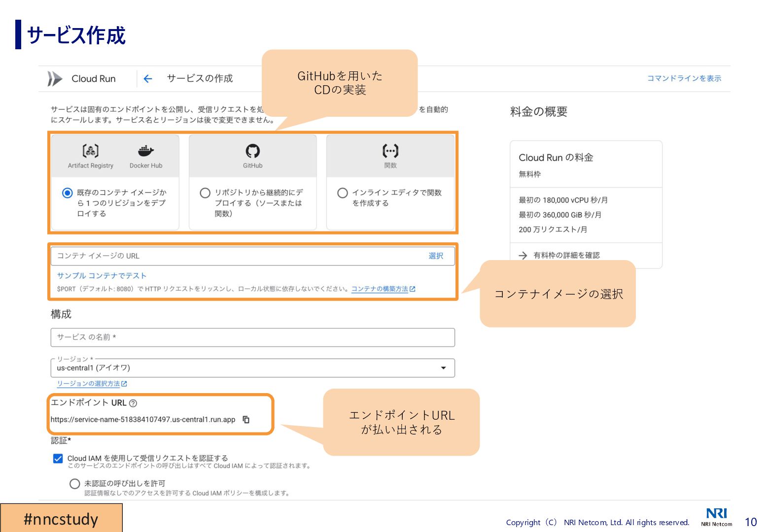This screenshot has height=532, width=769.
Task: Click the Artifact Registry icon
Action: (90, 151)
